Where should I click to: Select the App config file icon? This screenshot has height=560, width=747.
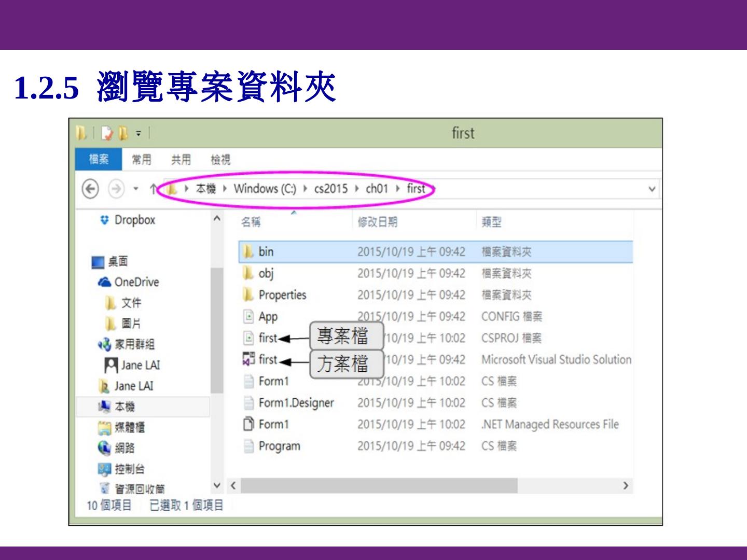(x=249, y=316)
